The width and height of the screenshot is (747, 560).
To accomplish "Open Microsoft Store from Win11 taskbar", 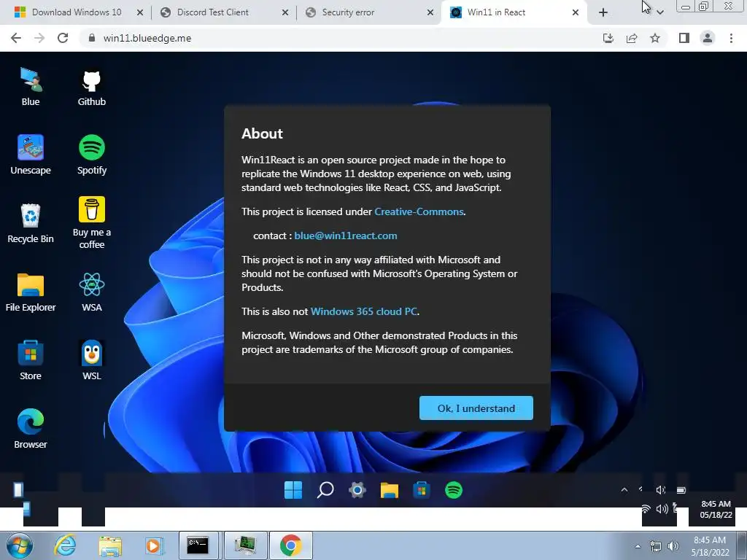I will pyautogui.click(x=422, y=490).
